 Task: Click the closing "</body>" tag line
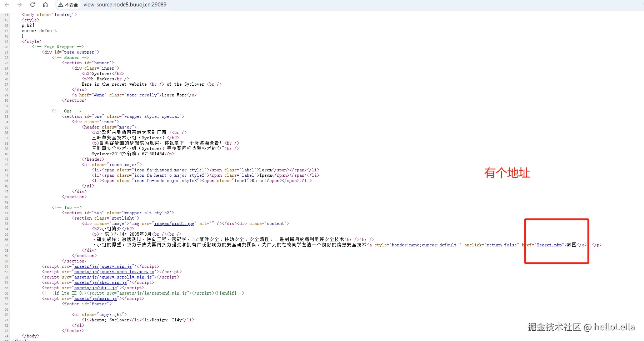30,336
